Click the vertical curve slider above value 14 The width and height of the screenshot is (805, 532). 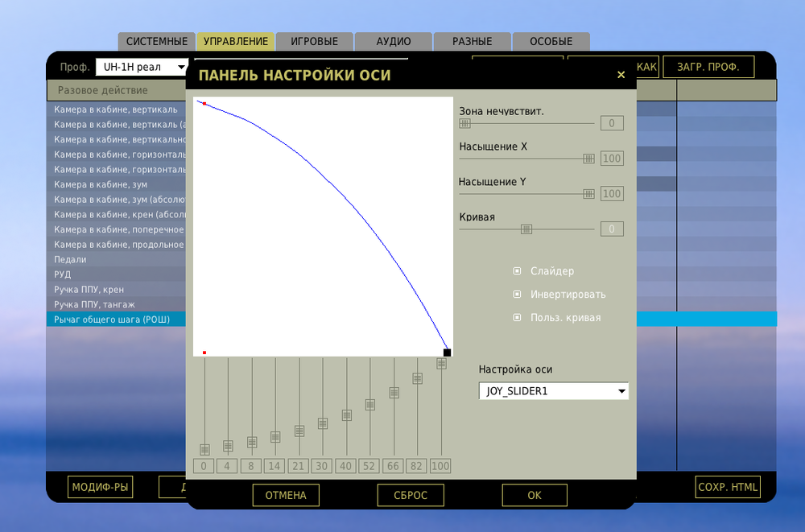[x=275, y=437]
